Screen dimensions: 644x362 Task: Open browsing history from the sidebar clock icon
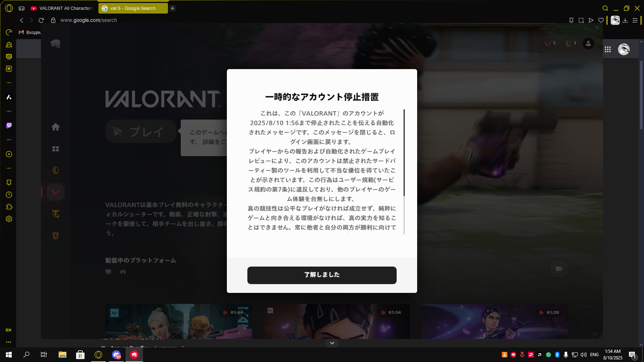click(8, 194)
